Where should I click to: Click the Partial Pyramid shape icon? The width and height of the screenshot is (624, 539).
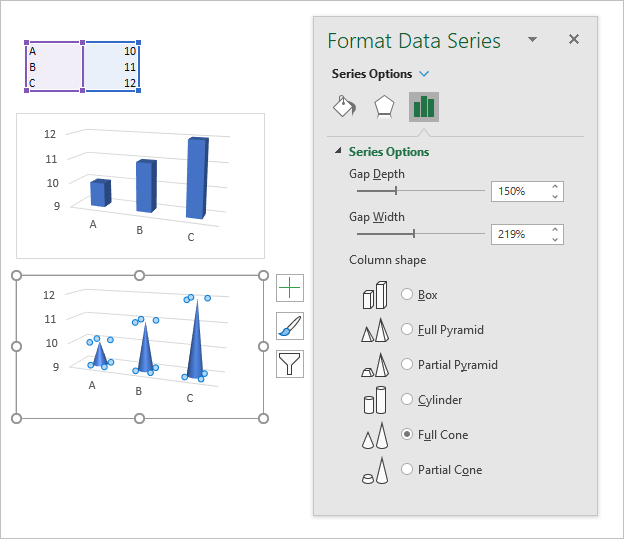(x=375, y=365)
